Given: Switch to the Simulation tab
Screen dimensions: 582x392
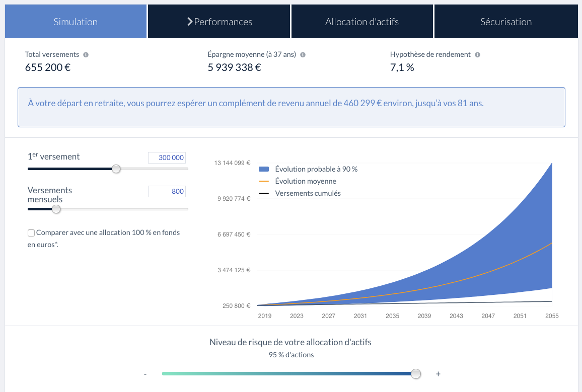Looking at the screenshot, I should click(x=76, y=22).
